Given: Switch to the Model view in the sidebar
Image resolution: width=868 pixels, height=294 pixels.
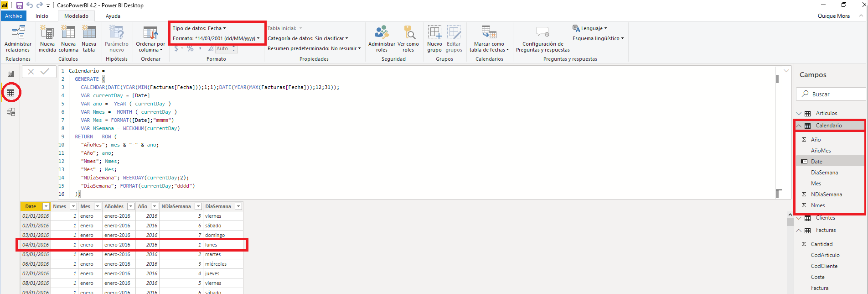Looking at the screenshot, I should click(11, 112).
